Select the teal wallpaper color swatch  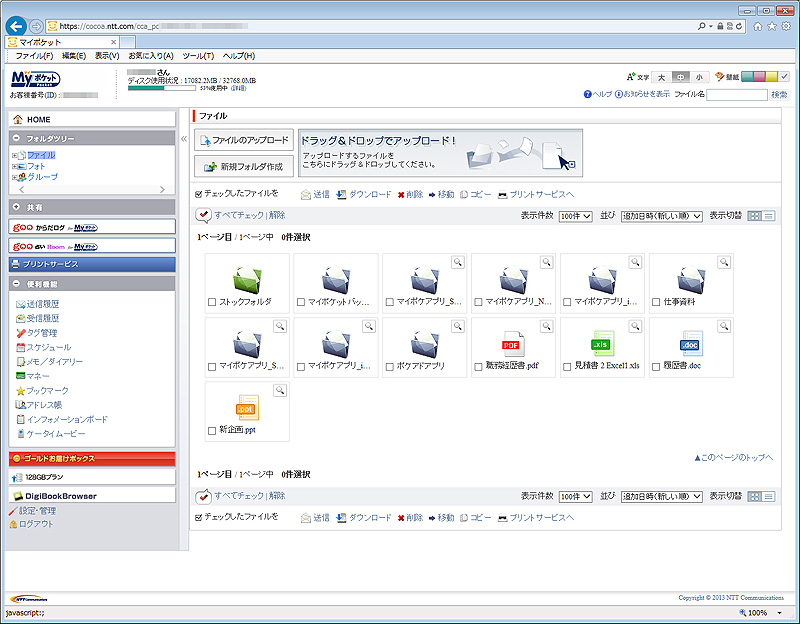tap(747, 77)
